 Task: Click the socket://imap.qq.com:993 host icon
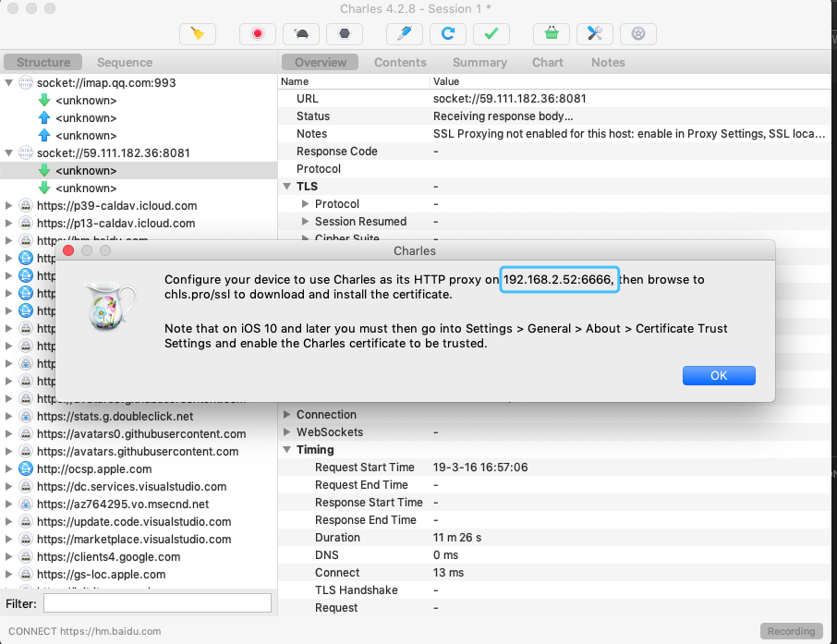(x=26, y=83)
